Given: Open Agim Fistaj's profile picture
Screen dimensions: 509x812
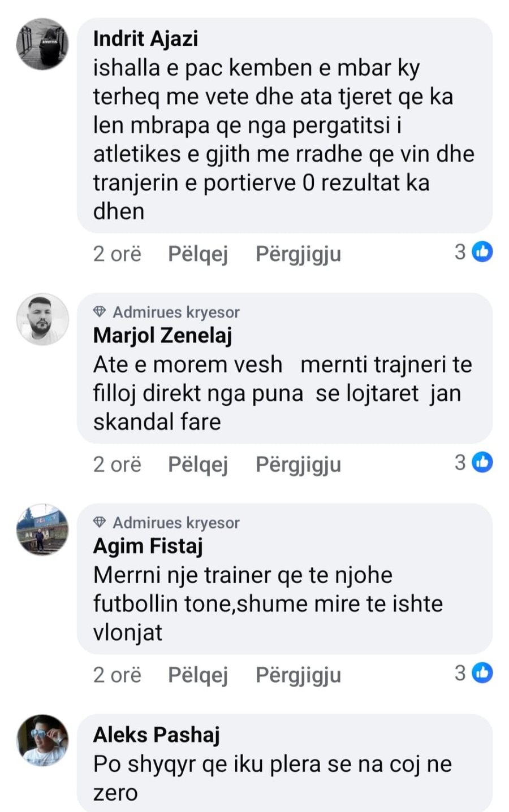Looking at the screenshot, I should click(42, 529).
